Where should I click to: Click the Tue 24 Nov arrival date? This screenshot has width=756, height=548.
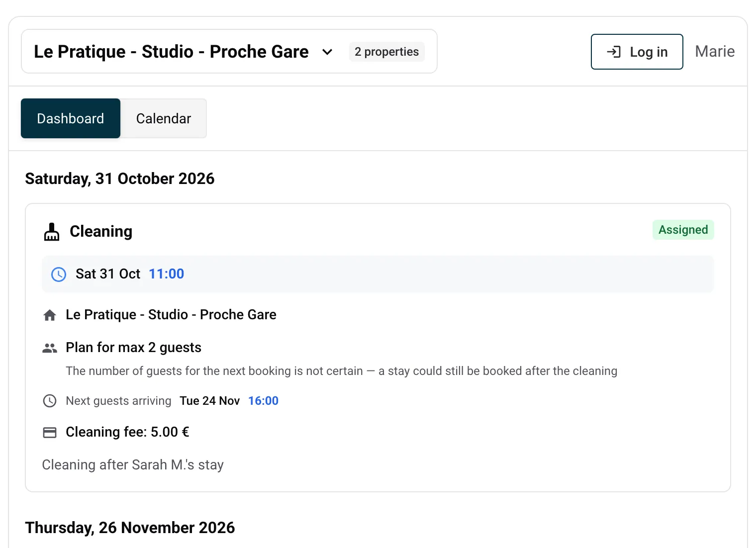[210, 401]
